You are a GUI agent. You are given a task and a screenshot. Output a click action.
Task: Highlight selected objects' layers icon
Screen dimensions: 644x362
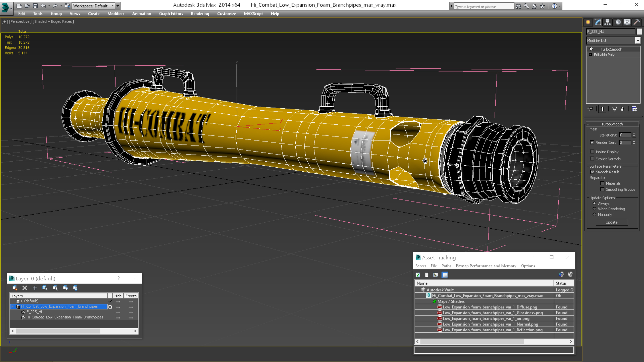pyautogui.click(x=55, y=288)
